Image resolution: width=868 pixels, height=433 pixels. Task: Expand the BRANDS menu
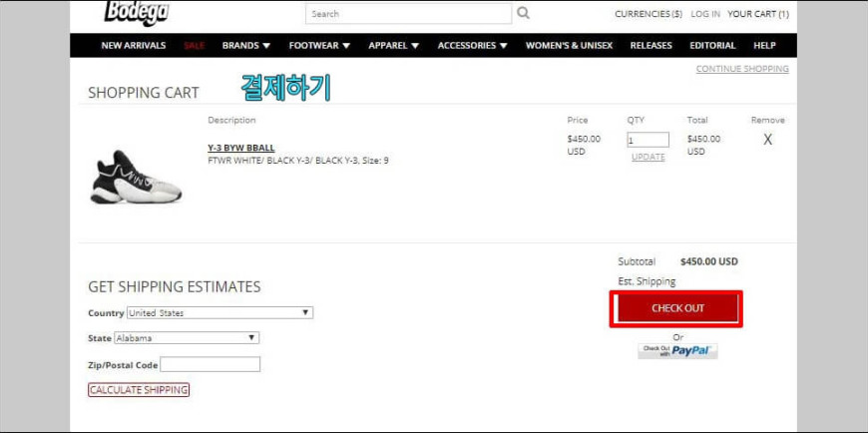coord(246,46)
